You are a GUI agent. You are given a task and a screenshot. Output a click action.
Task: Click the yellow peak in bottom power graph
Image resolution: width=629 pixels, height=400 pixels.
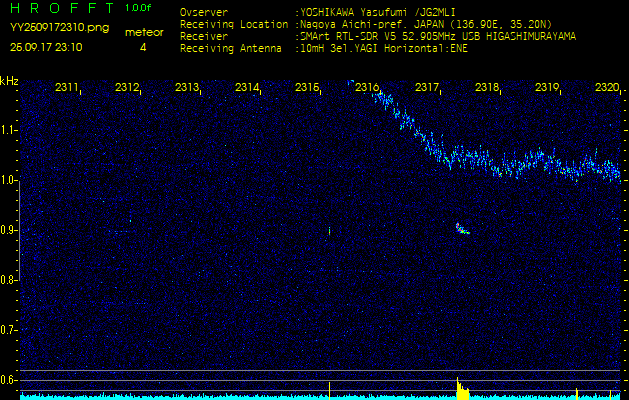click(461, 388)
